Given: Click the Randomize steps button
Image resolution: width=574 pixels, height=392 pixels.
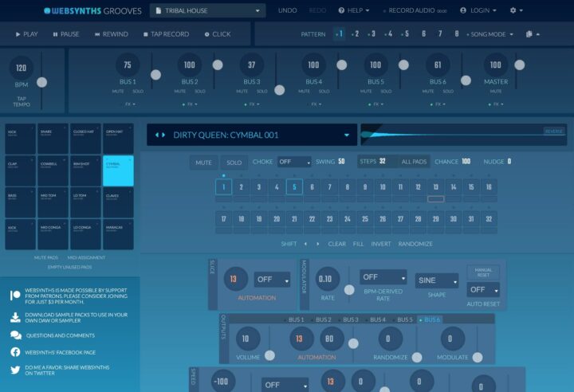Looking at the screenshot, I should click(415, 244).
